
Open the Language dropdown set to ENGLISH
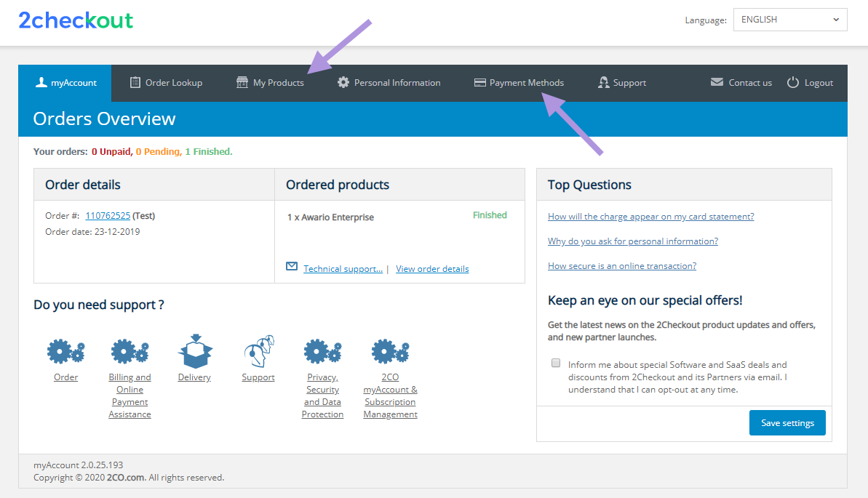[790, 20]
